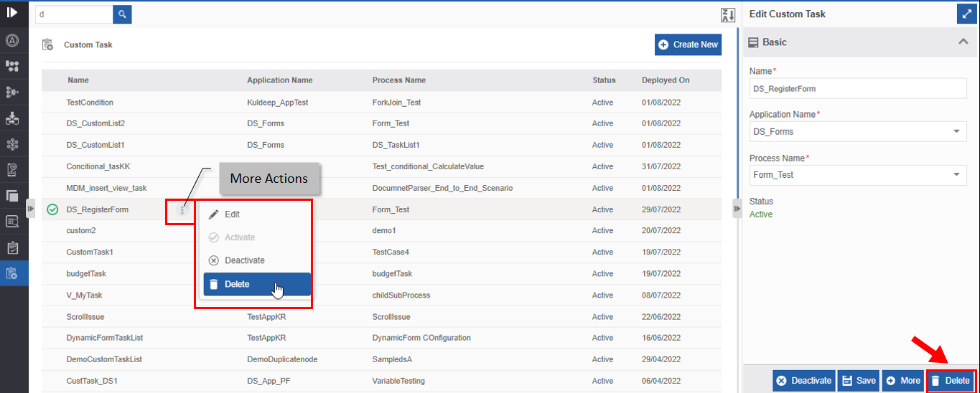Choose Deactivate from the context menu
This screenshot has height=393, width=980.
tap(256, 260)
